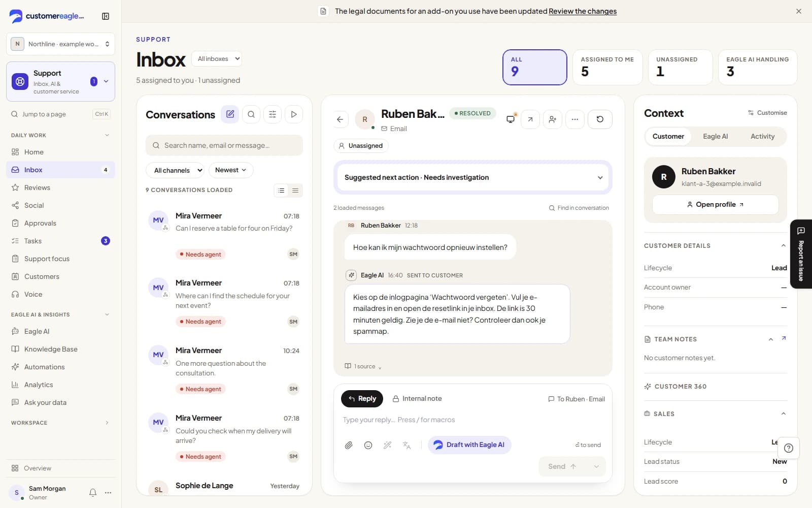812x508 pixels.
Task: Select the Assigned to me filter
Action: coord(607,67)
